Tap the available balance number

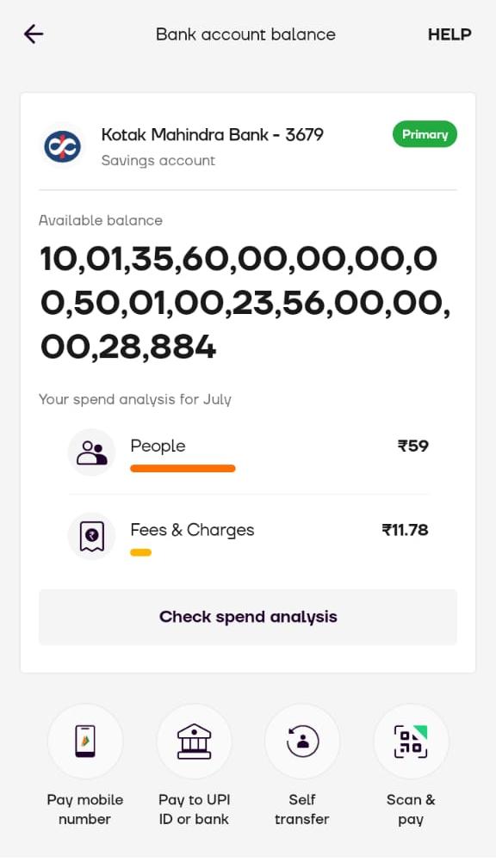click(x=245, y=304)
